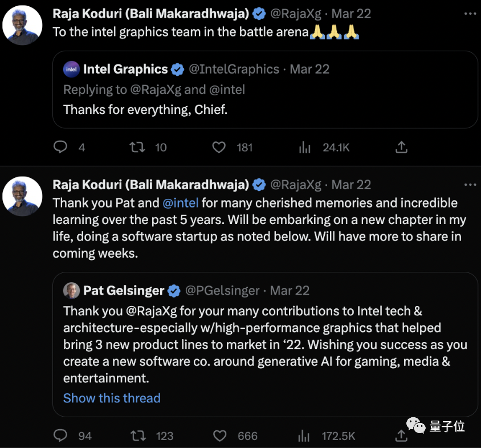View analytics showing 172.5K views
The height and width of the screenshot is (448, 481).
pos(305,436)
